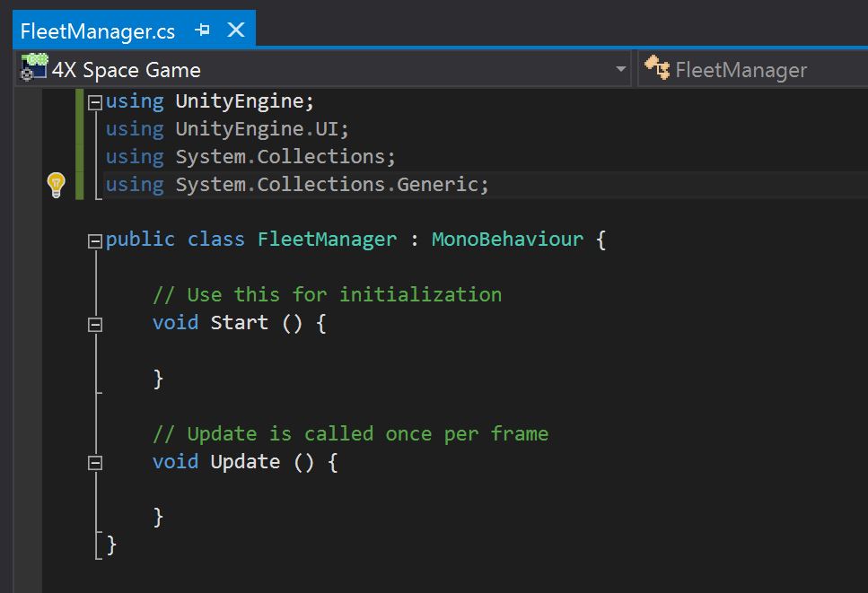Click the 'Update is called once per frame' comment
This screenshot has width=868, height=593.
pos(350,434)
